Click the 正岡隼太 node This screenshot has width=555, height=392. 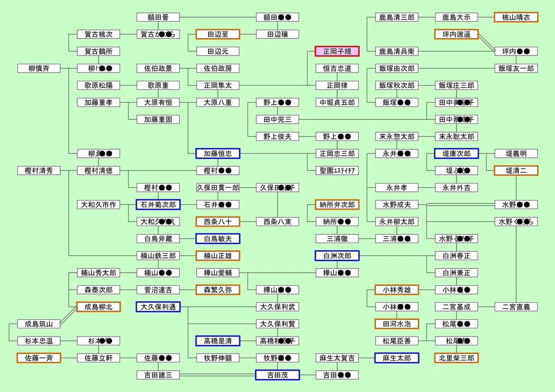point(218,86)
